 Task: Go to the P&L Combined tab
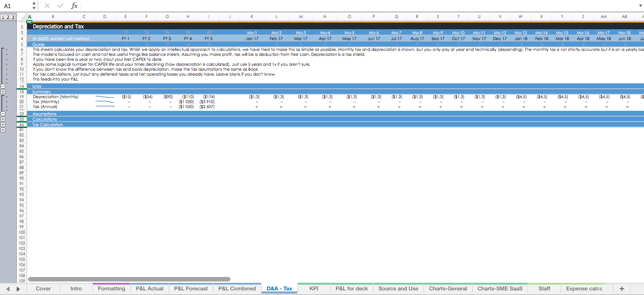point(237,289)
